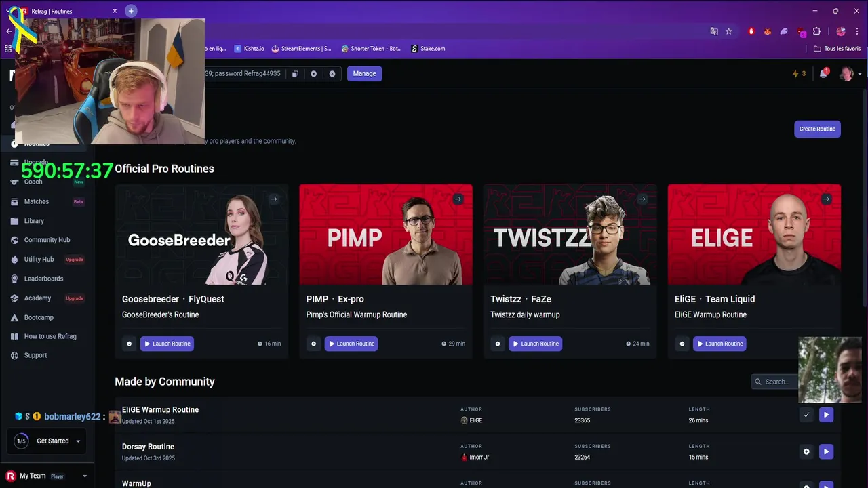Viewport: 868px width, 488px height.
Task: Click the Updated Oct 1st 2025 text
Action: 148,422
